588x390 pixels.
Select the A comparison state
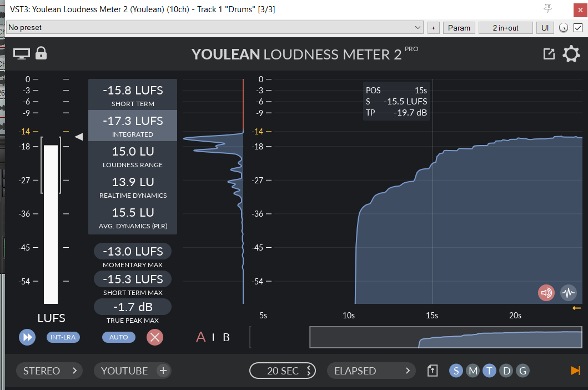200,337
